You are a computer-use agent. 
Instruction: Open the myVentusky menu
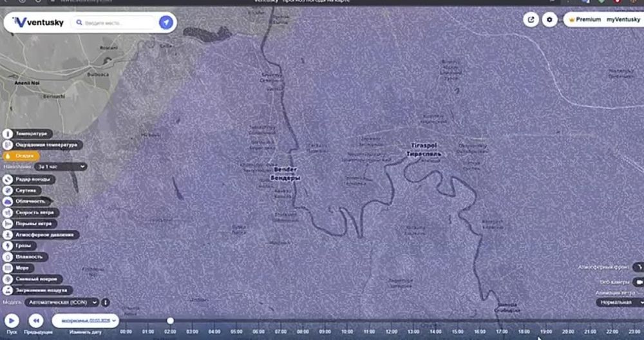(x=623, y=19)
